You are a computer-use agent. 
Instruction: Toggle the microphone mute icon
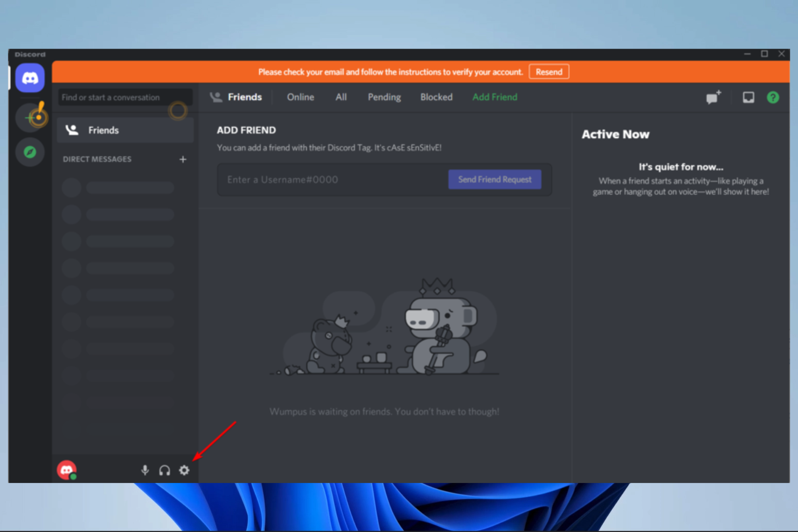(x=145, y=470)
